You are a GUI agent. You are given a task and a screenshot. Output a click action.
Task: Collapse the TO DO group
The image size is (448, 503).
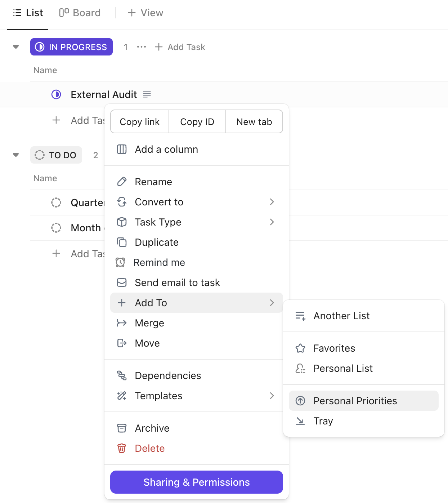[x=15, y=155]
